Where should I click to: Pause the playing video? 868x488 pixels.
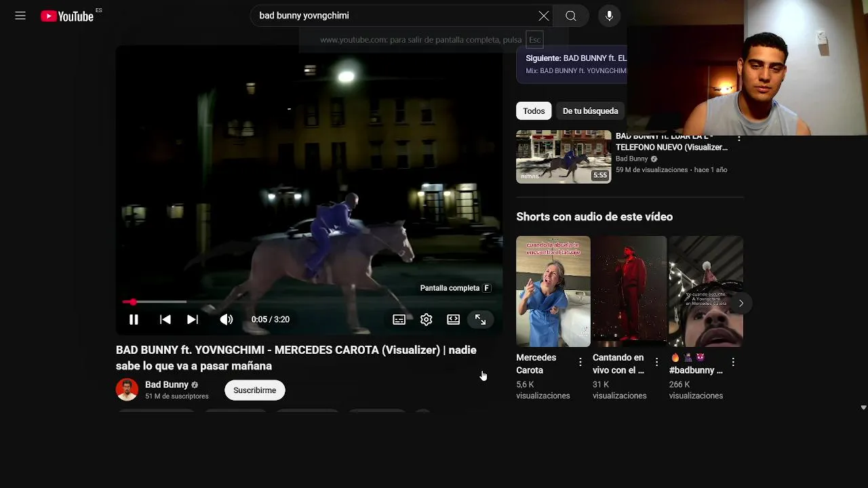tap(134, 319)
